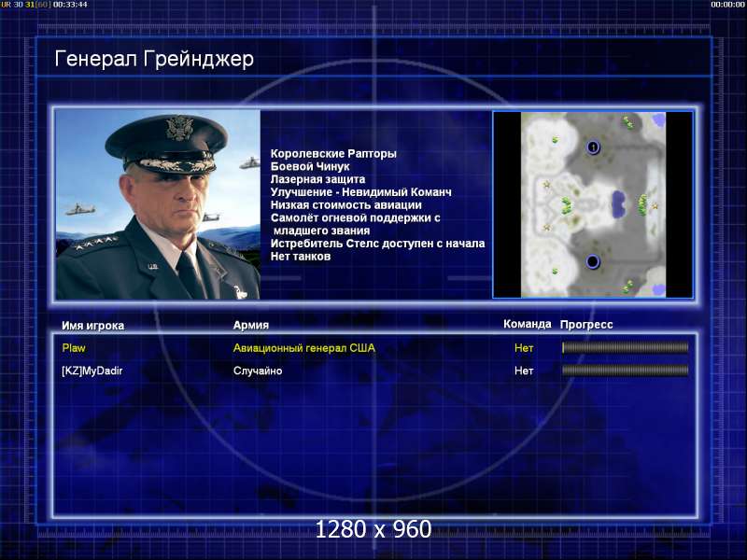Click [KZ]MyDadir's team value 'Нет'
The width and height of the screenshot is (747, 560).
(524, 371)
